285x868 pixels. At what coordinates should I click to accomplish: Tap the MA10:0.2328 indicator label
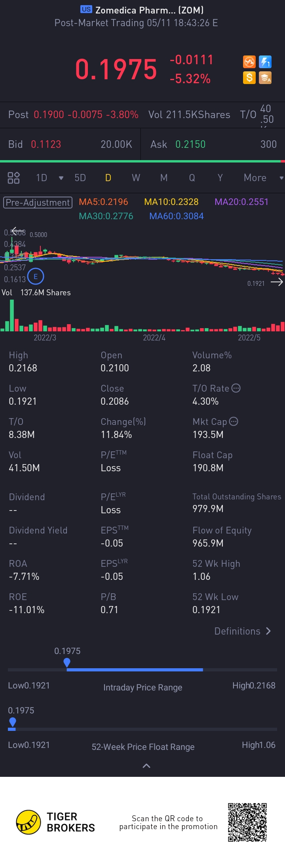coord(171,202)
